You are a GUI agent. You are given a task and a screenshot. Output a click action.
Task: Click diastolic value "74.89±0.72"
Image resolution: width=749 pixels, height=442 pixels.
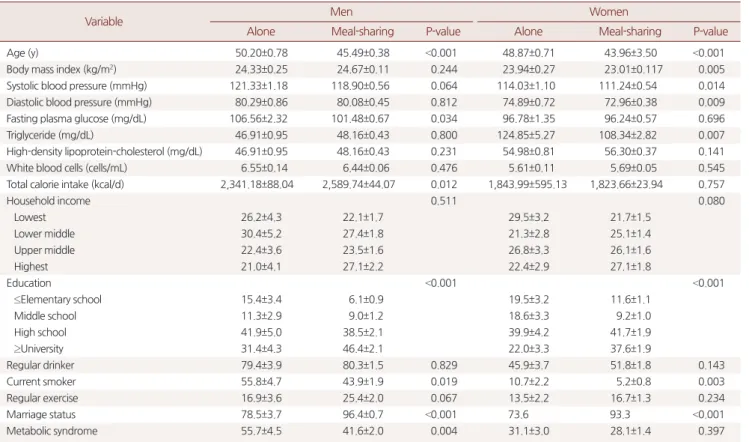click(528, 102)
